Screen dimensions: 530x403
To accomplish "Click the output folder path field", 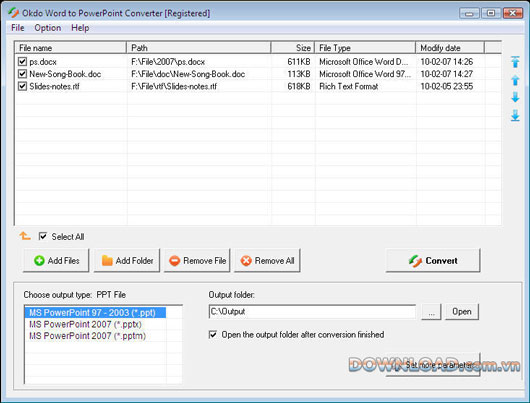I will (312, 311).
